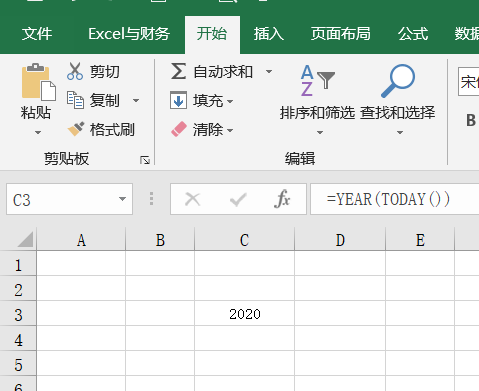
Task: Click the formula bar expand handle dots
Action: 151,199
